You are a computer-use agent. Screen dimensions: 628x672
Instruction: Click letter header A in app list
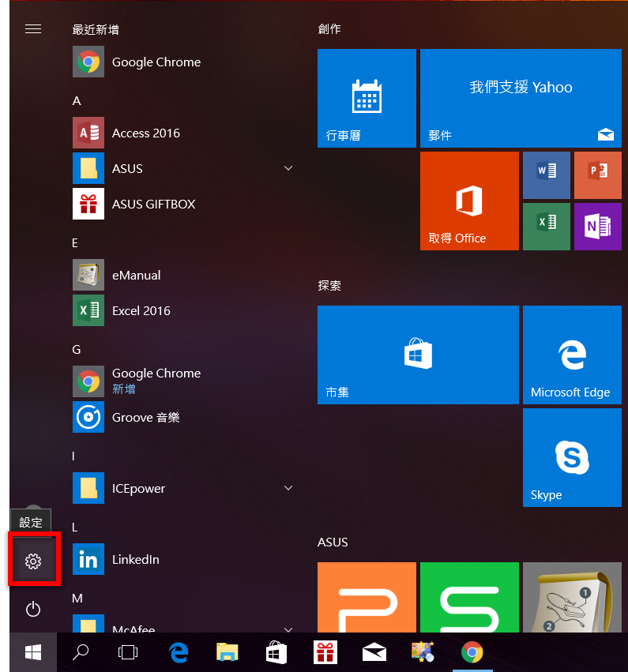tap(77, 101)
